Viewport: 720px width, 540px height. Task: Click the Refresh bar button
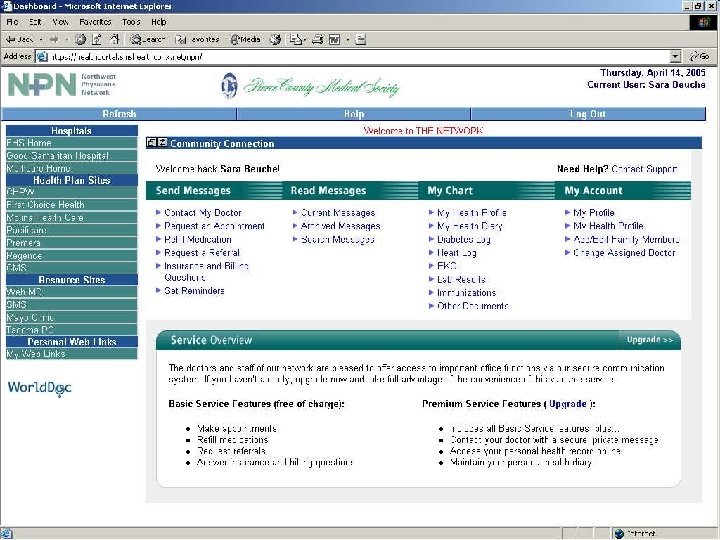(x=119, y=114)
